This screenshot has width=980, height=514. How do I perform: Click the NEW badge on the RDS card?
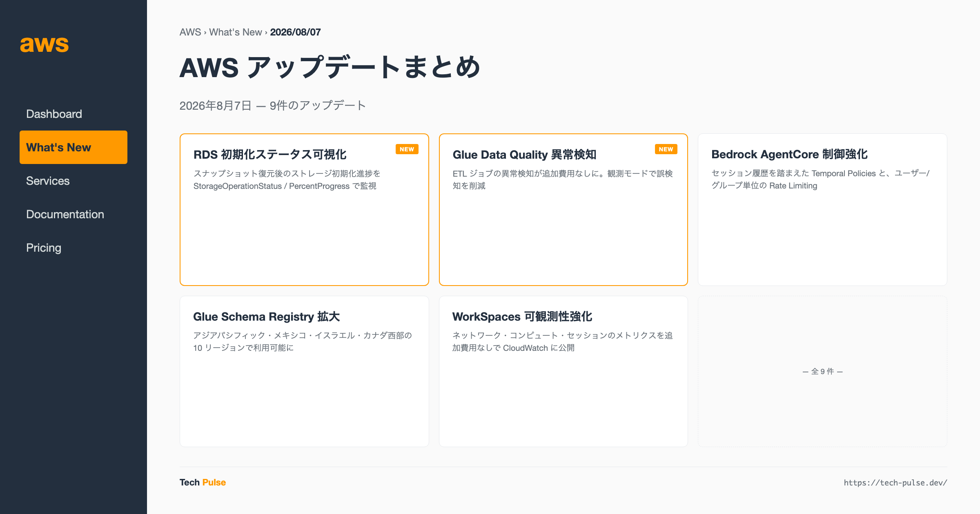pos(407,149)
